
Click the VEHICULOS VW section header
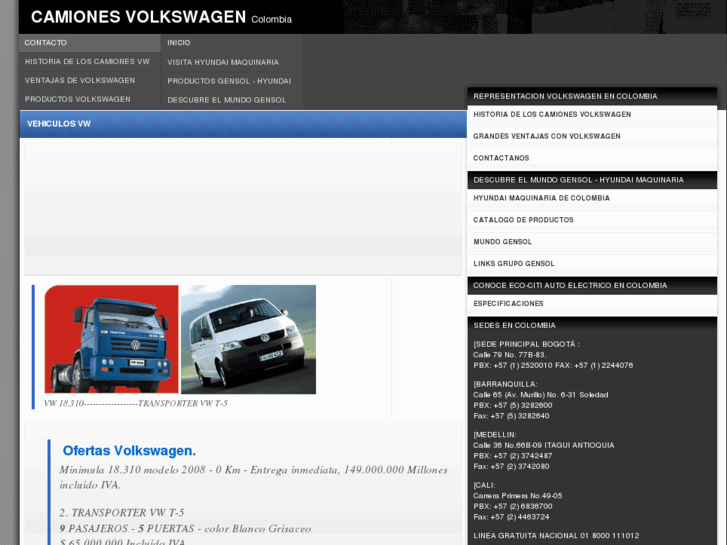point(243,124)
